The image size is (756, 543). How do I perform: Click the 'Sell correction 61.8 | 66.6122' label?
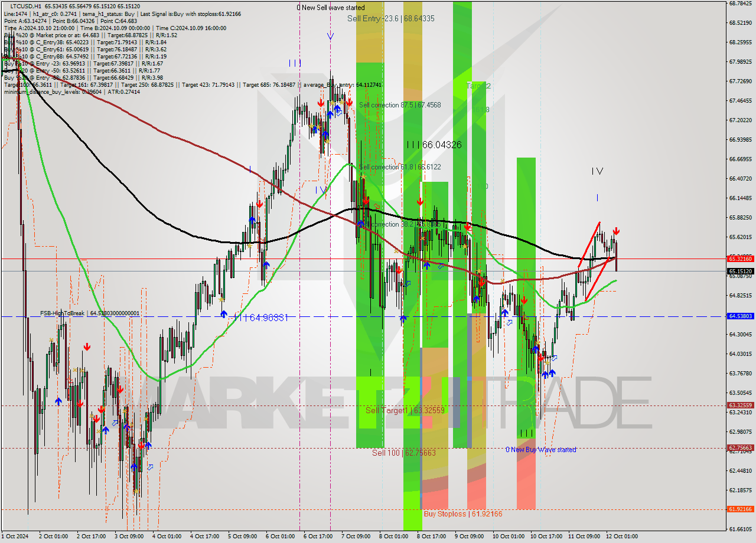400,167
